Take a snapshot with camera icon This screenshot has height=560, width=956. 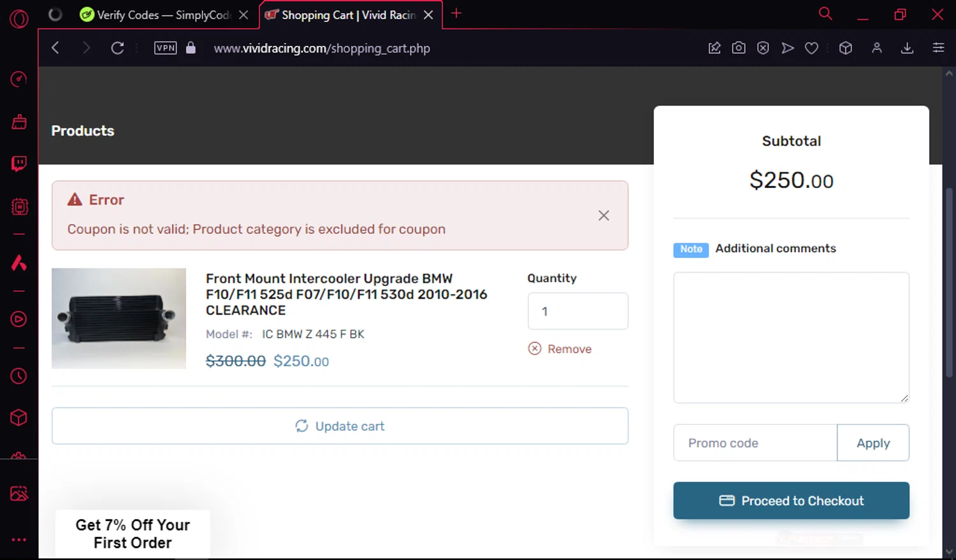pos(739,48)
